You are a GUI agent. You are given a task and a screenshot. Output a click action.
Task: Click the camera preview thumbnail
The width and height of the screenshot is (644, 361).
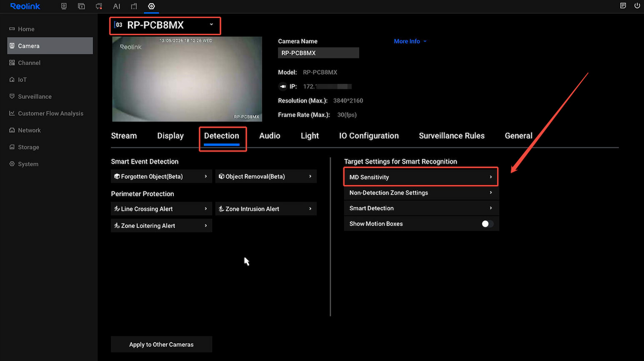187,79
